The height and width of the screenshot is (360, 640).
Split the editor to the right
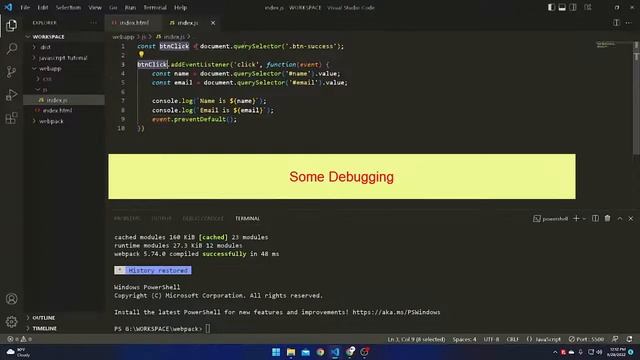coord(616,23)
